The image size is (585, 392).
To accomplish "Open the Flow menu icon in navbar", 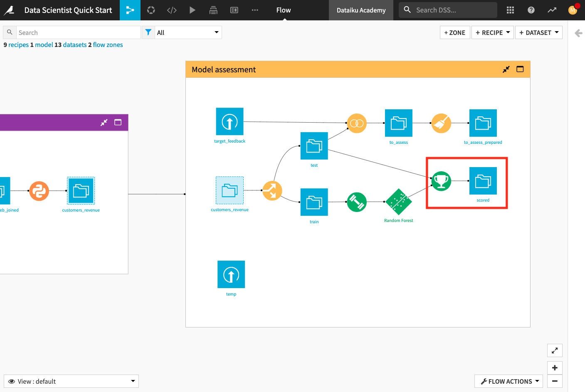I will (x=130, y=10).
